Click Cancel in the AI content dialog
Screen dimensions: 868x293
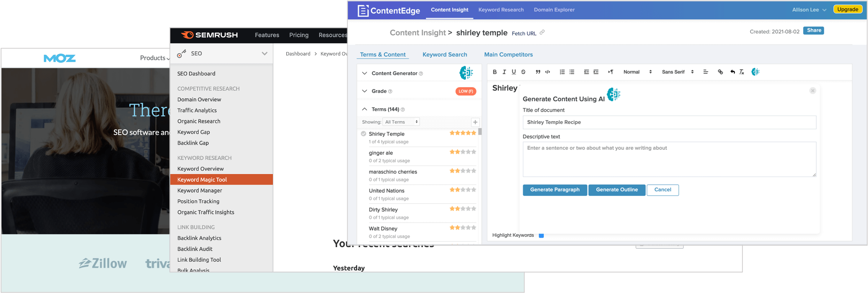[x=663, y=190]
